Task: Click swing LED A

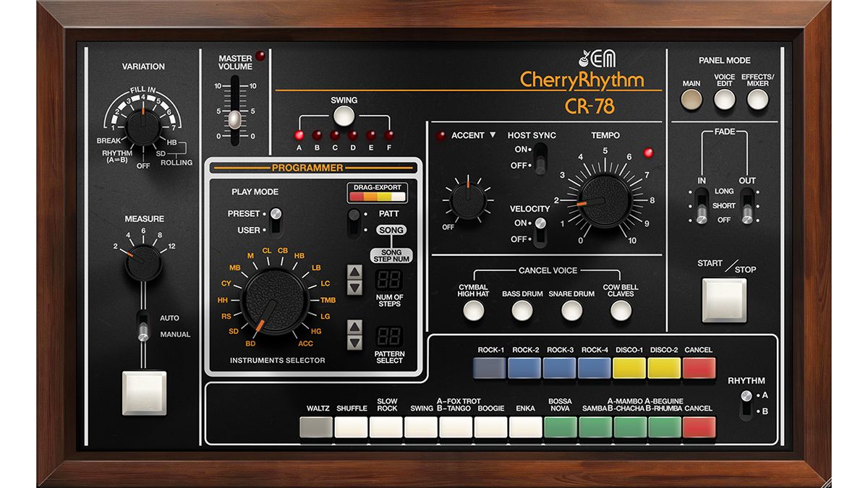Action: point(299,135)
